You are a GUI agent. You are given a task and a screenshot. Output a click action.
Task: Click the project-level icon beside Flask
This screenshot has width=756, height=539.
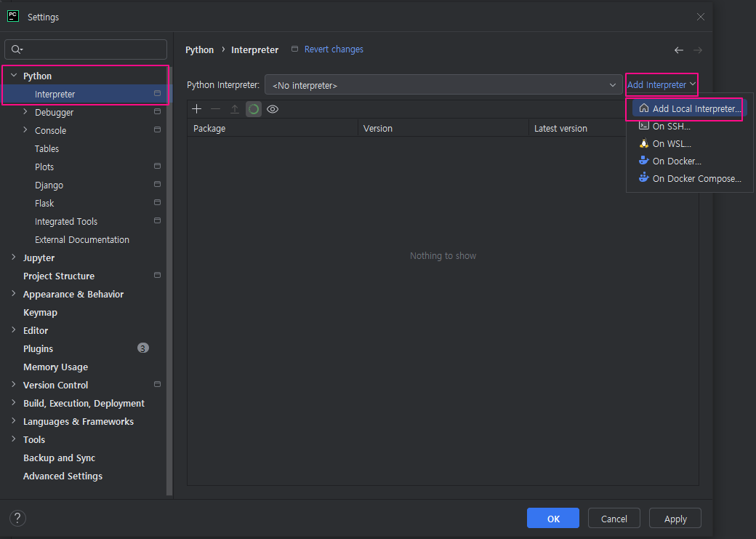(x=157, y=202)
